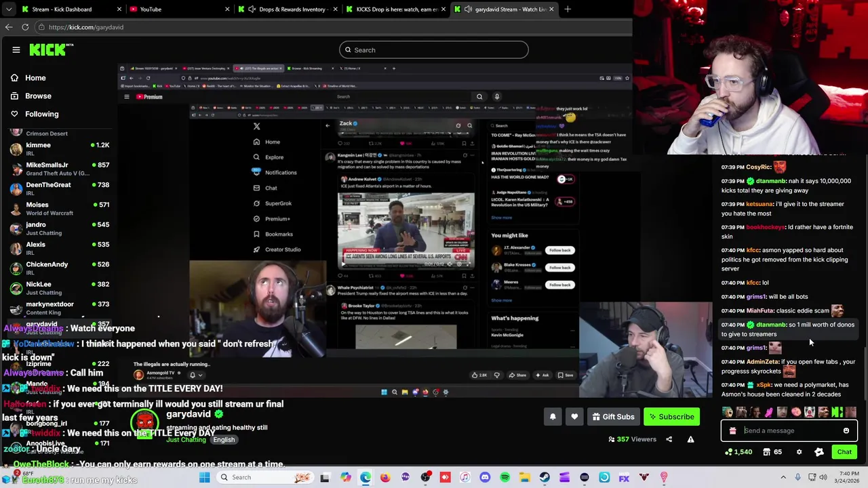Open chat settings gear
The height and width of the screenshot is (488, 868).
click(799, 452)
